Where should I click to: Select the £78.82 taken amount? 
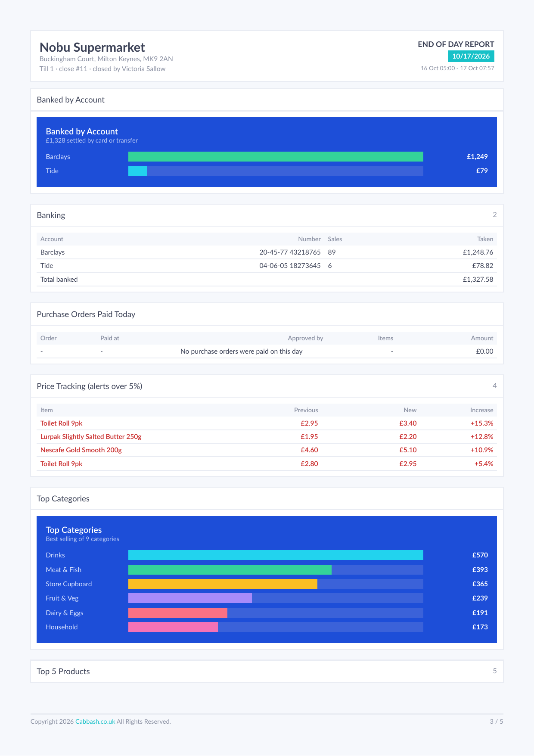(x=483, y=266)
